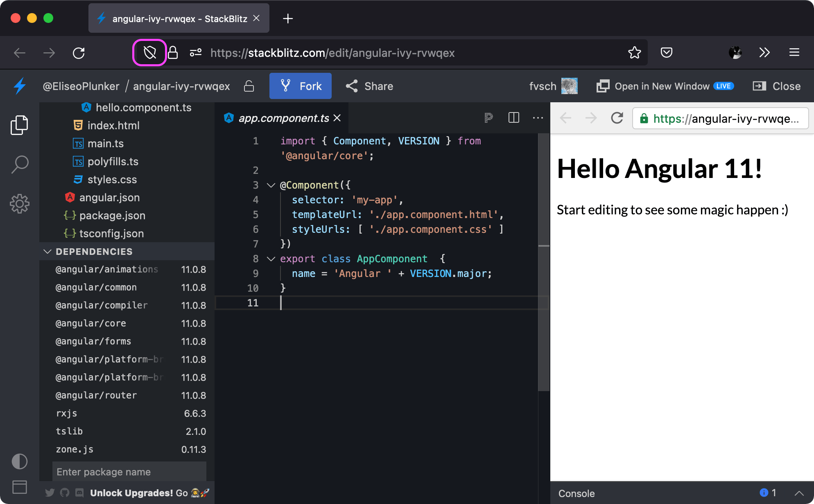Close the app.component.ts editor tab
This screenshot has height=504, width=814.
pos(337,118)
